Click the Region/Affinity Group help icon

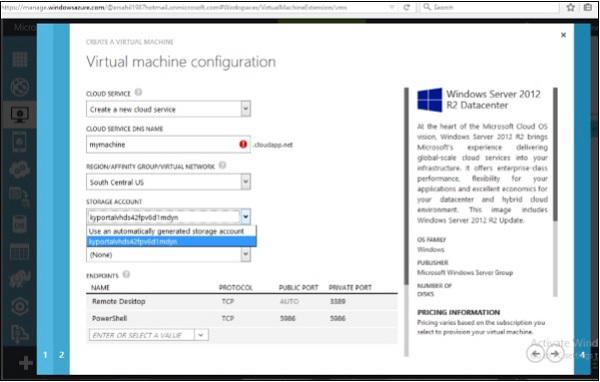click(222, 165)
